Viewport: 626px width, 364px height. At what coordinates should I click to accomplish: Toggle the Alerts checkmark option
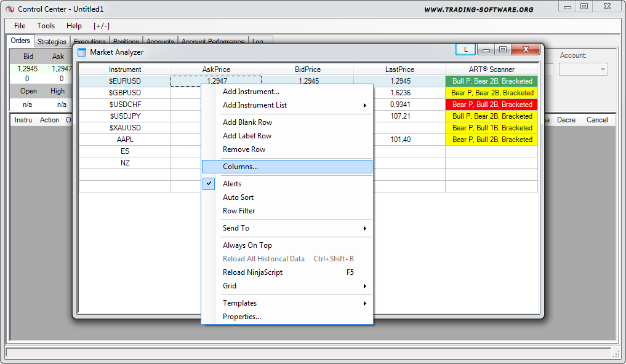coord(231,184)
